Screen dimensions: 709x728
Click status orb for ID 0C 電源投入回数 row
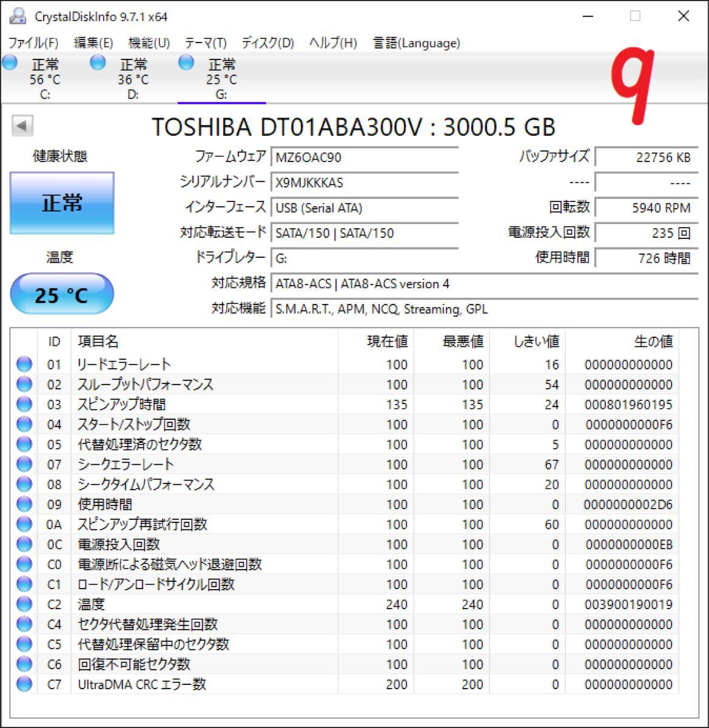pyautogui.click(x=24, y=545)
